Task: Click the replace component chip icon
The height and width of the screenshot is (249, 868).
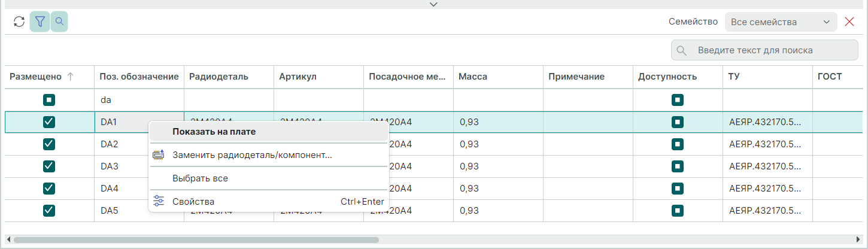Action: (x=159, y=155)
